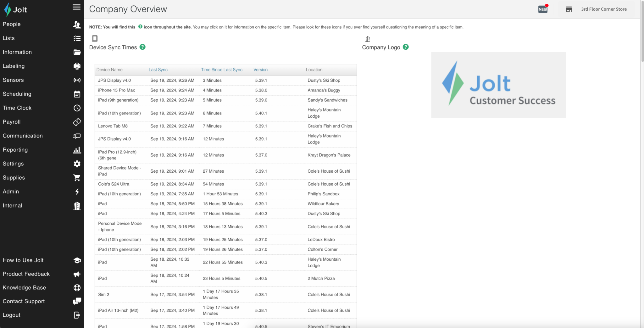This screenshot has width=644, height=328.
Task: Click the Labeling printer icon
Action: (77, 66)
